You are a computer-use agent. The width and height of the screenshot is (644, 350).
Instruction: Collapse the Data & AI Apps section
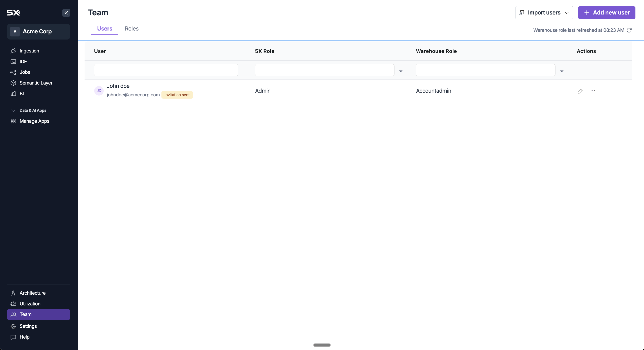13,110
